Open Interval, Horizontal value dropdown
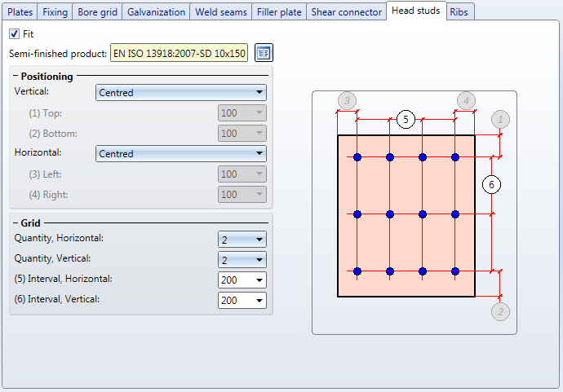563x392 pixels. [259, 280]
